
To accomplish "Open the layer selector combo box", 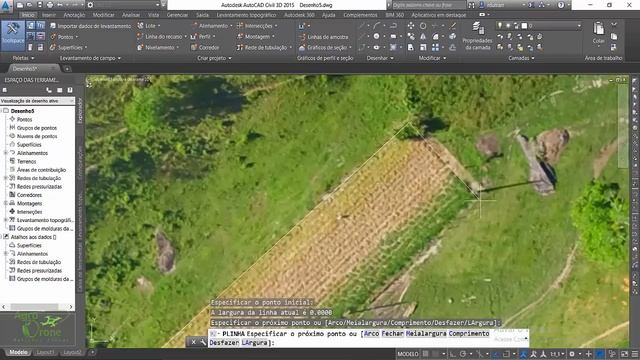I will tap(539, 26).
